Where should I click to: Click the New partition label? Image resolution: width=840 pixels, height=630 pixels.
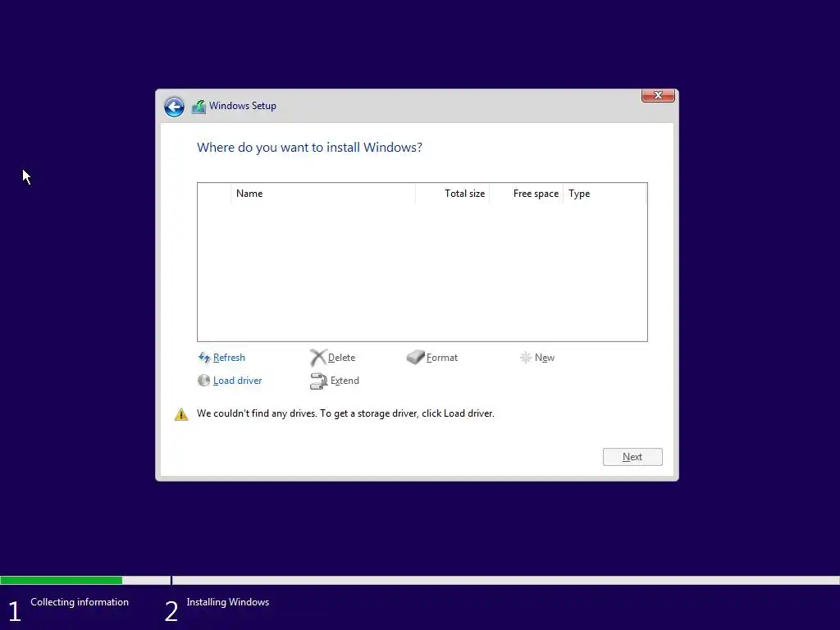tap(545, 358)
